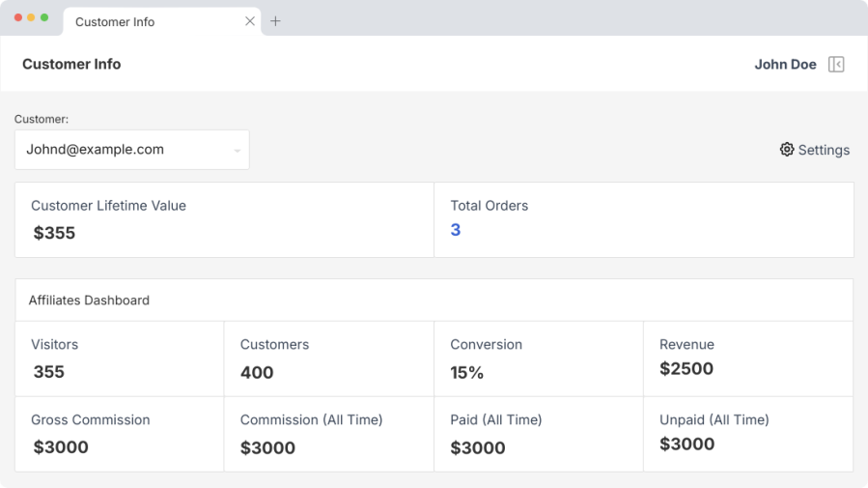Click the Visitors 355 stat cell
The width and height of the screenshot is (868, 488).
pyautogui.click(x=119, y=359)
